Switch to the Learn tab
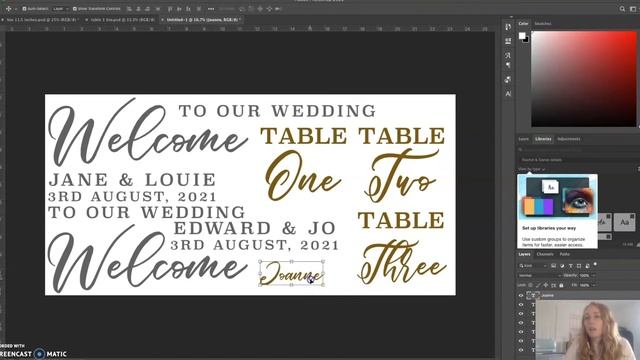The image size is (640, 360). coord(524,139)
